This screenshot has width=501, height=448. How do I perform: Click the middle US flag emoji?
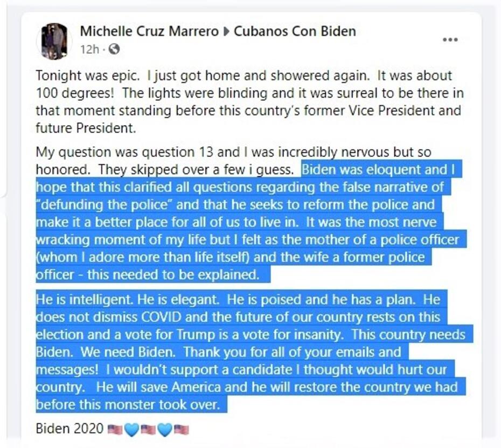(148, 429)
